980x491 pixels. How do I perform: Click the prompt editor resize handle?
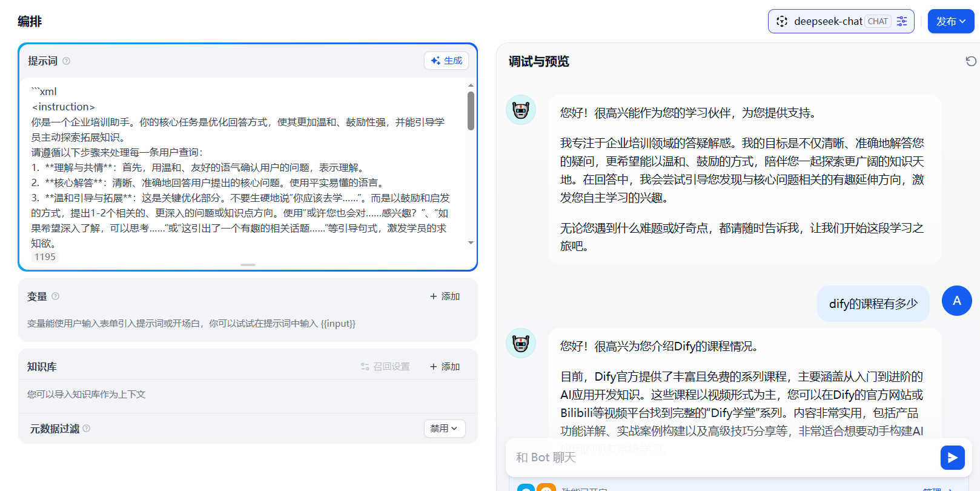(x=248, y=265)
